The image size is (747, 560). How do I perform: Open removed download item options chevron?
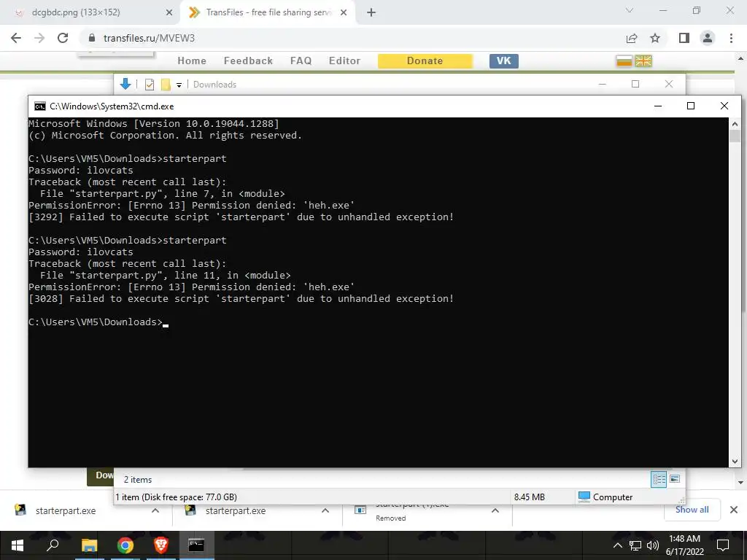[495, 510]
